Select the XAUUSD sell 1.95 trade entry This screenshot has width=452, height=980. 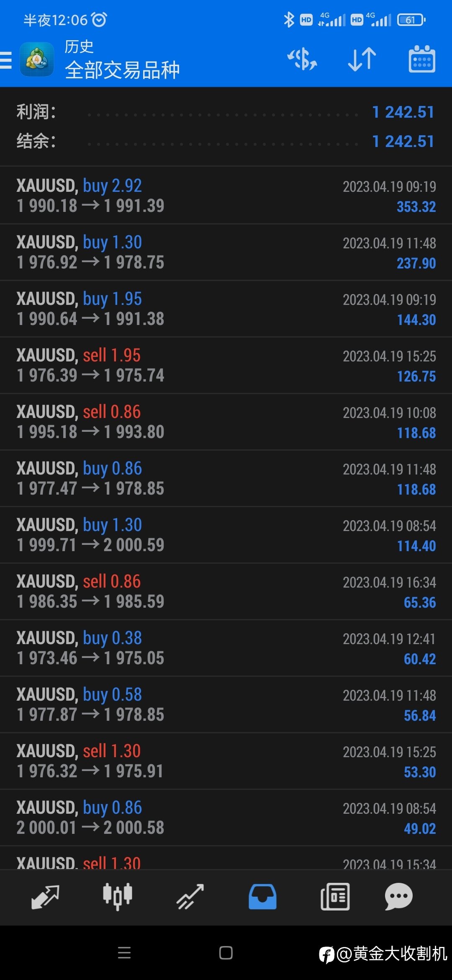coord(226,365)
